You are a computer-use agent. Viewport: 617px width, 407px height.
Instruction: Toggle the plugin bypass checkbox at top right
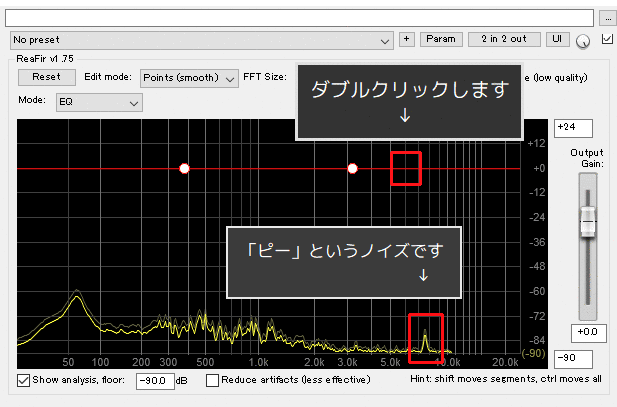pyautogui.click(x=606, y=39)
